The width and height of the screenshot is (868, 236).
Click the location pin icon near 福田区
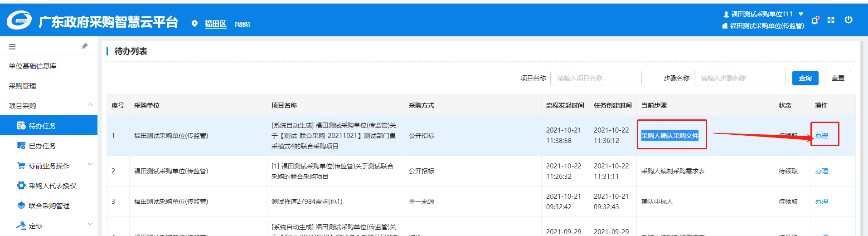[x=194, y=24]
